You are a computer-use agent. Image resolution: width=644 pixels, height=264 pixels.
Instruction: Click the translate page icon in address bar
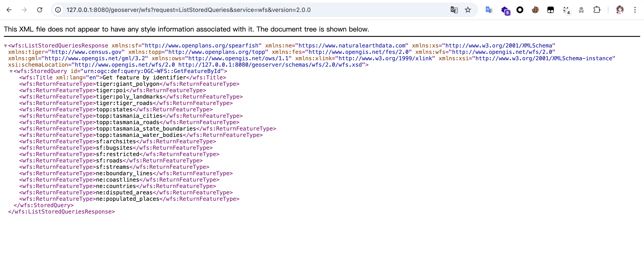click(x=454, y=10)
